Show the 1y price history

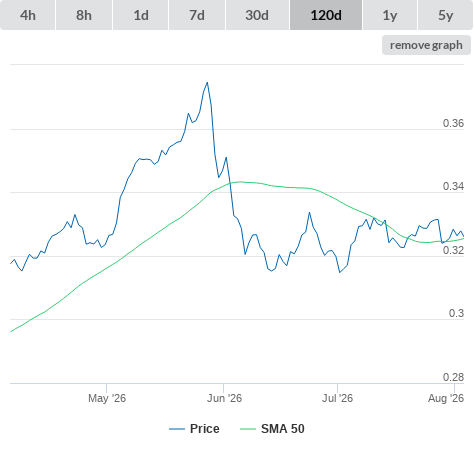click(390, 15)
